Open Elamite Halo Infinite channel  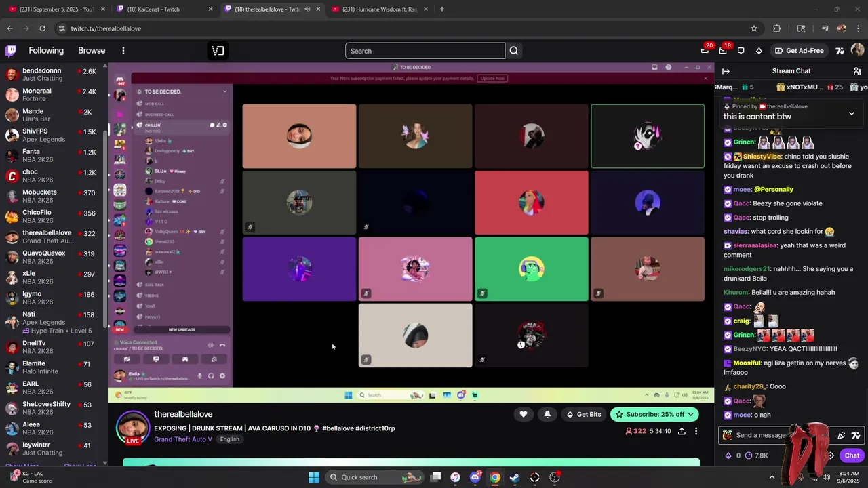point(53,367)
